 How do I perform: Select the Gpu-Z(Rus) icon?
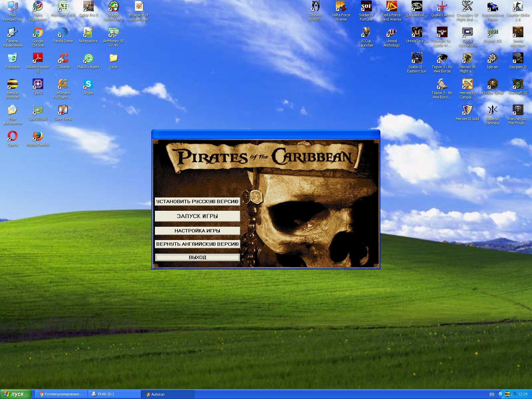[38, 113]
